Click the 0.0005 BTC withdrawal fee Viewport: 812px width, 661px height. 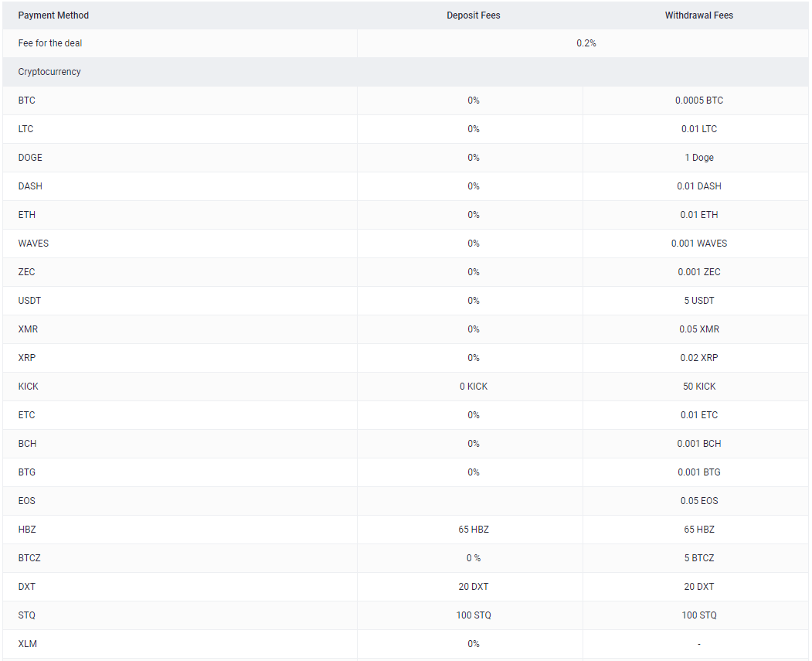pyautogui.click(x=698, y=101)
